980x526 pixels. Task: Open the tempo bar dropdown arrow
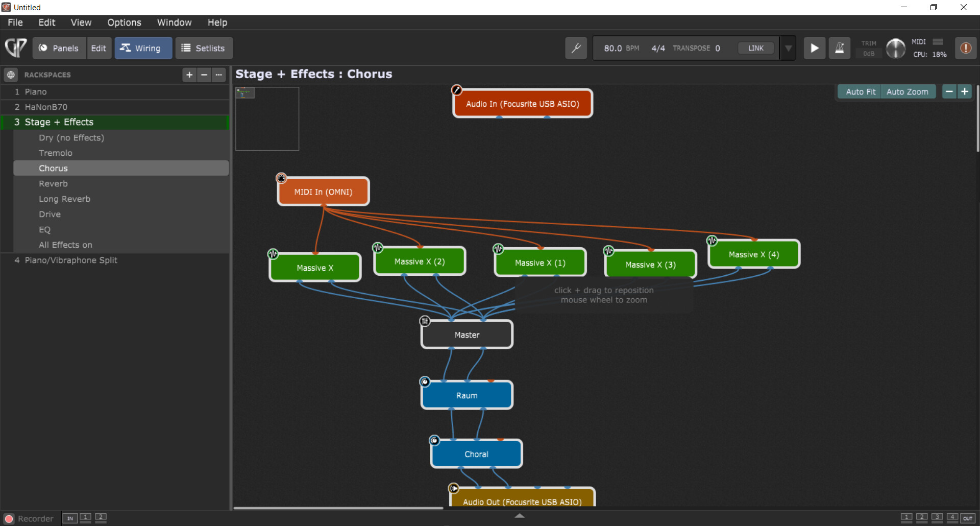click(788, 48)
